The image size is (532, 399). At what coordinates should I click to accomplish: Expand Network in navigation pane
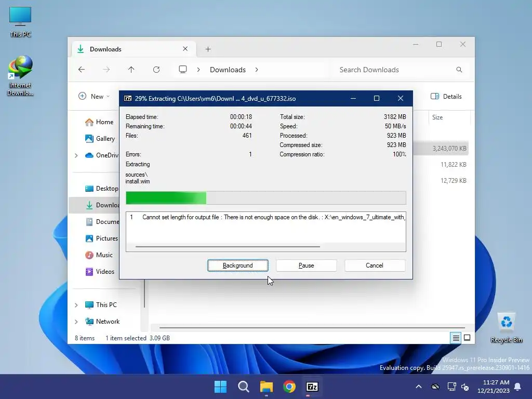76,322
